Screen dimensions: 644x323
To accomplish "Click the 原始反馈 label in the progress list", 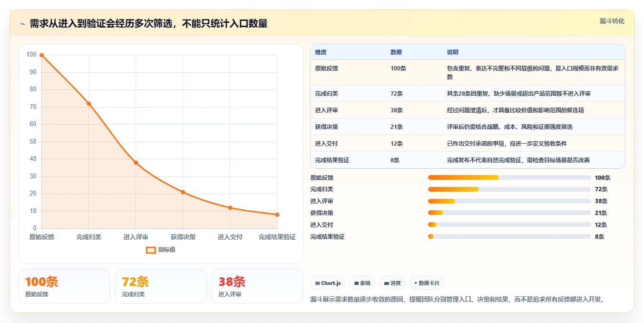I will coord(322,178).
